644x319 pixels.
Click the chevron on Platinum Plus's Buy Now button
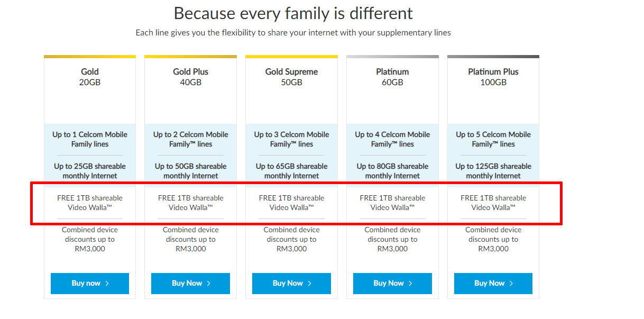click(511, 284)
